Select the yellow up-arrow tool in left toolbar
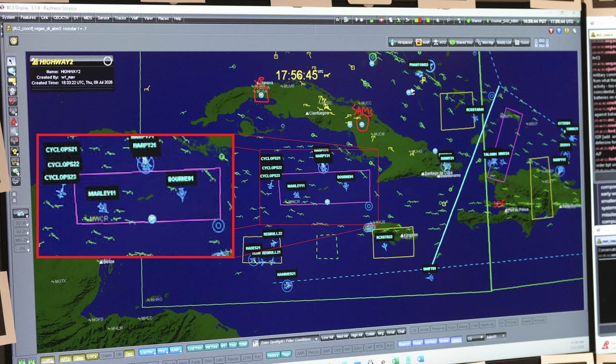The image size is (616, 364). tap(15, 151)
